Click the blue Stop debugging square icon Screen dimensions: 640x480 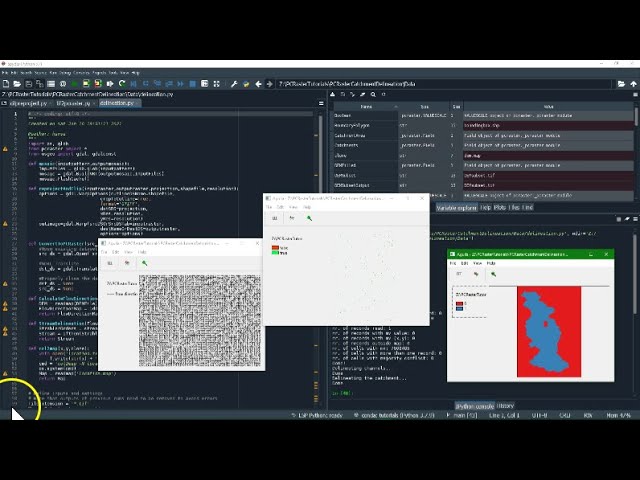tap(193, 84)
